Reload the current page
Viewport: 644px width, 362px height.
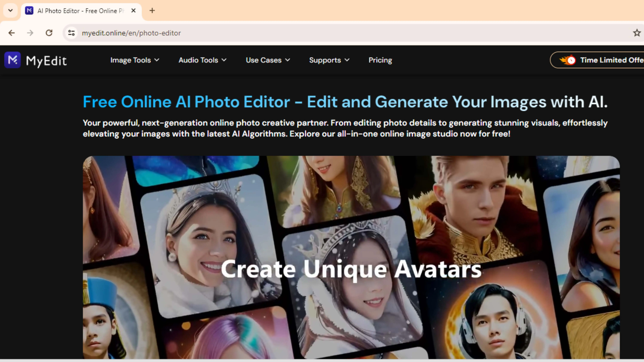(x=49, y=33)
